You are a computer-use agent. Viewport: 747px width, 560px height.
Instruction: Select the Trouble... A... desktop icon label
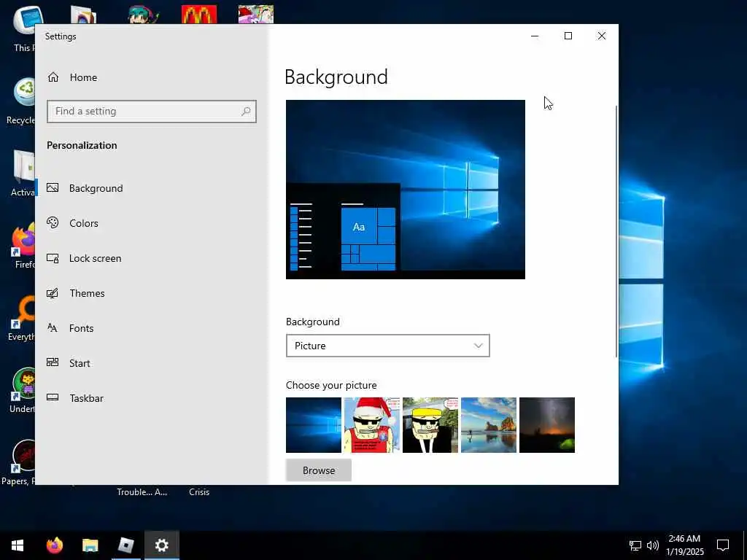click(x=142, y=492)
